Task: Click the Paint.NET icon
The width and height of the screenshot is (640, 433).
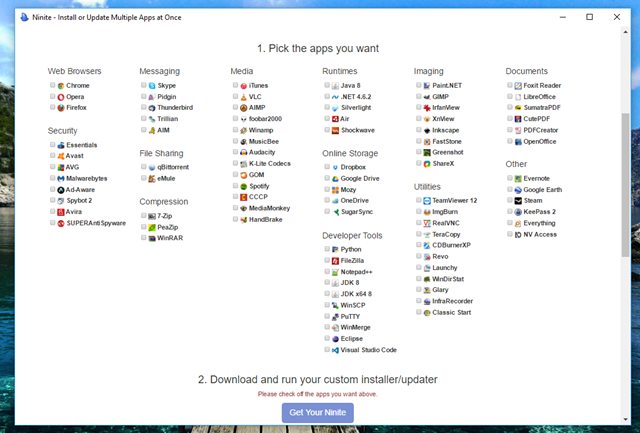Action: coord(427,86)
